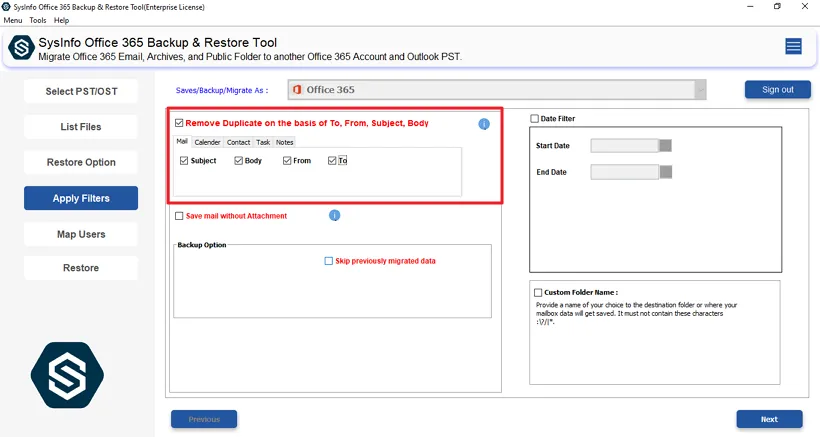The width and height of the screenshot is (820, 437).
Task: Click the SysInfo logo in header
Action: 21,48
